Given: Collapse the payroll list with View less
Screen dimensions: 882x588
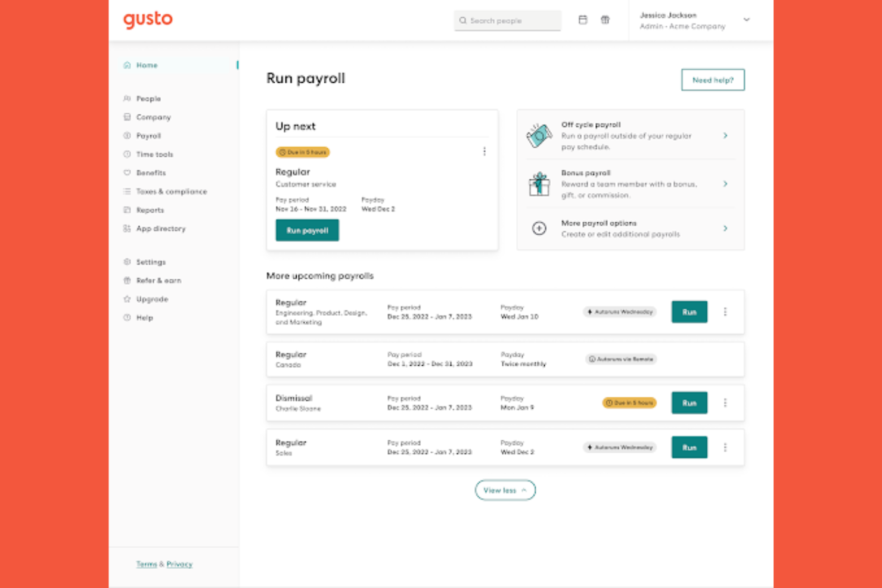Looking at the screenshot, I should tap(505, 490).
